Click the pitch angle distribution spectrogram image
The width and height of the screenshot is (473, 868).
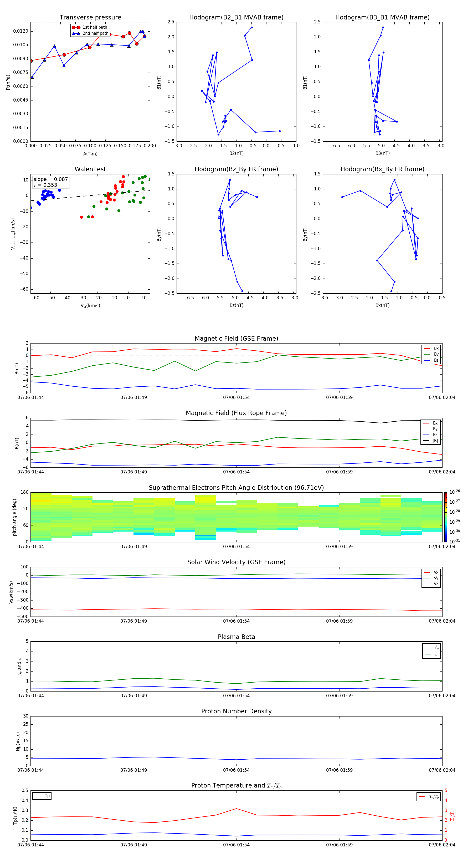(236, 517)
